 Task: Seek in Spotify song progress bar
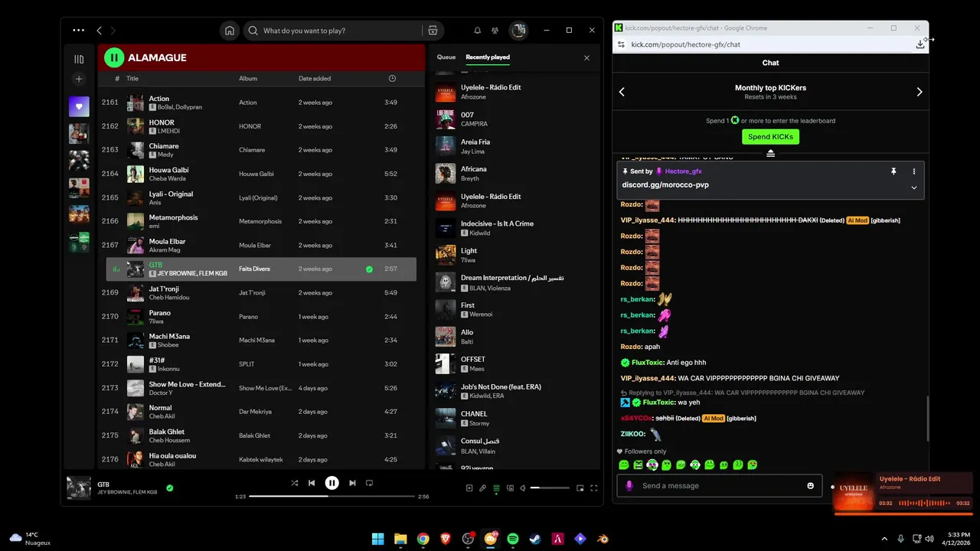(x=332, y=497)
